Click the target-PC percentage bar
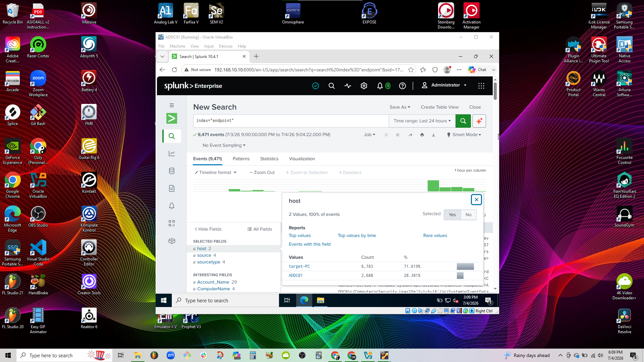The height and width of the screenshot is (362, 644). (465, 266)
